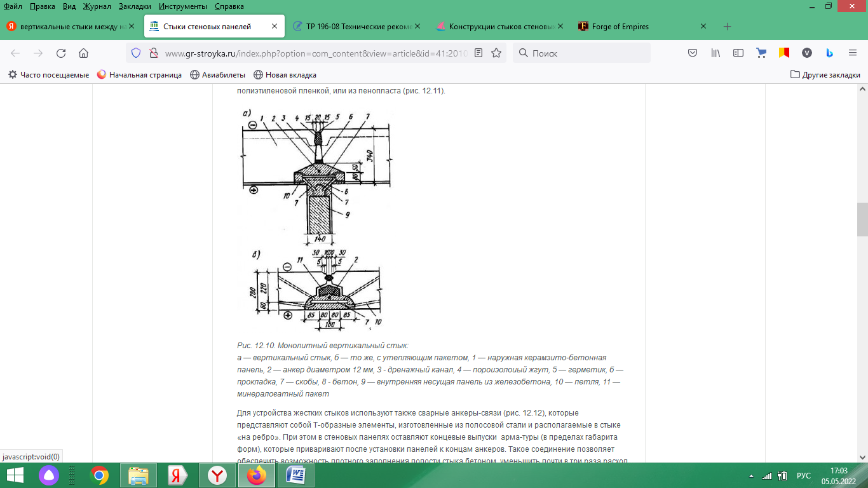Open the Правка menu
Viewport: 868px width, 488px height.
[42, 6]
